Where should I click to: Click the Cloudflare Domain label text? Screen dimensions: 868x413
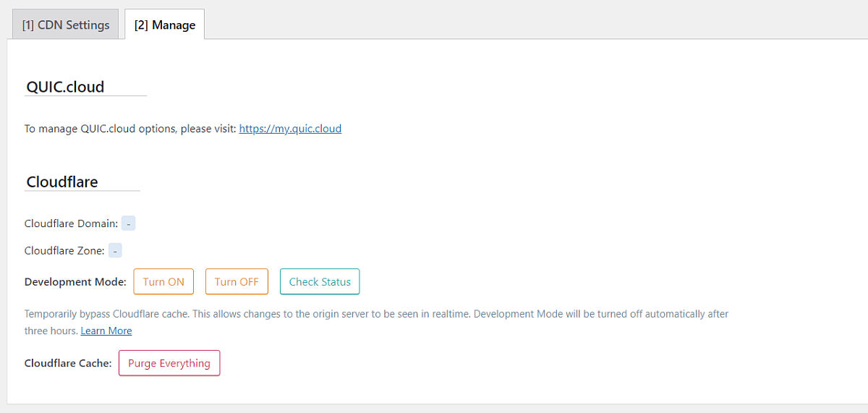[x=71, y=223]
